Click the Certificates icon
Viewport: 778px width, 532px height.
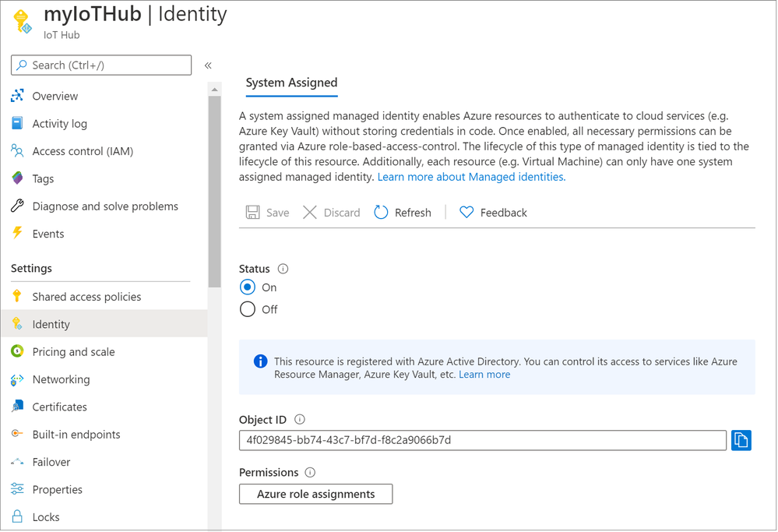[17, 407]
